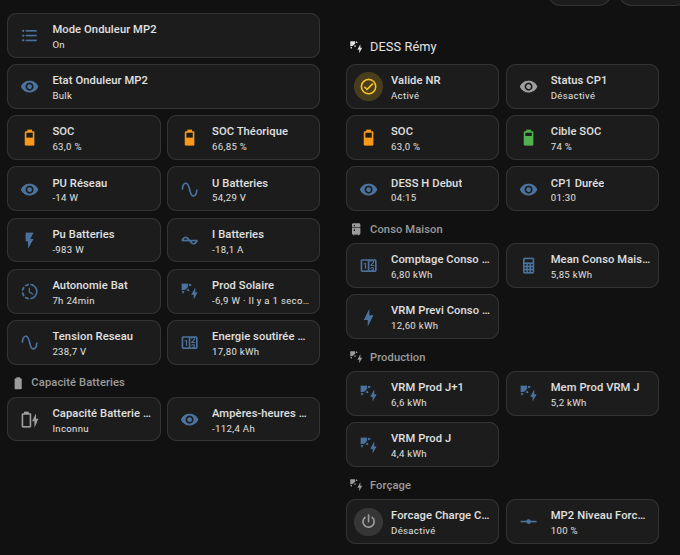
Task: Toggle the Forcage Charge power button
Action: point(368,521)
